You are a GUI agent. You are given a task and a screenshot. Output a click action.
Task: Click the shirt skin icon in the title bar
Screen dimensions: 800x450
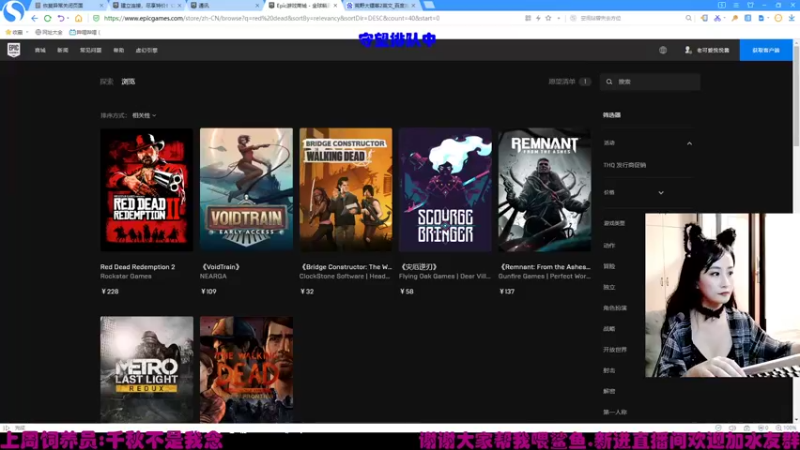coord(750,5)
